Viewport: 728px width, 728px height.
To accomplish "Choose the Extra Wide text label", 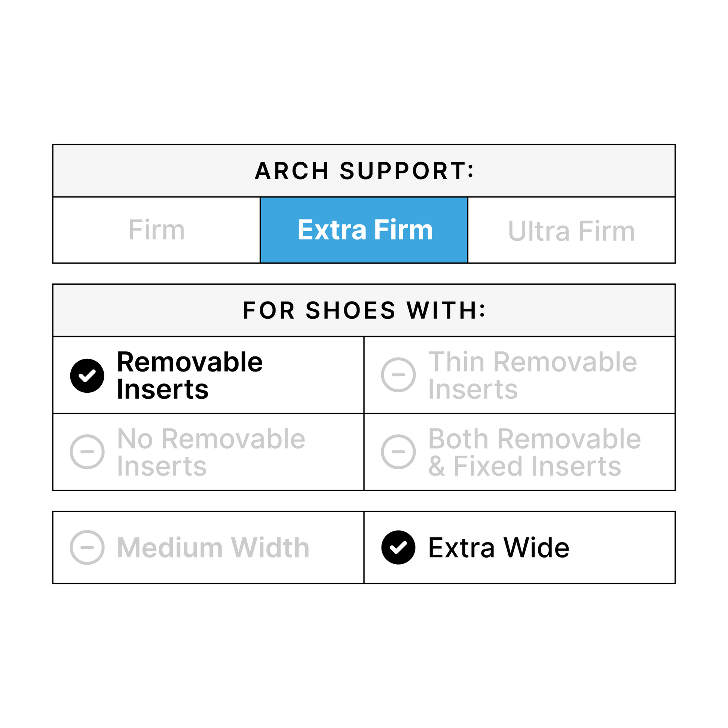I will coord(499,548).
